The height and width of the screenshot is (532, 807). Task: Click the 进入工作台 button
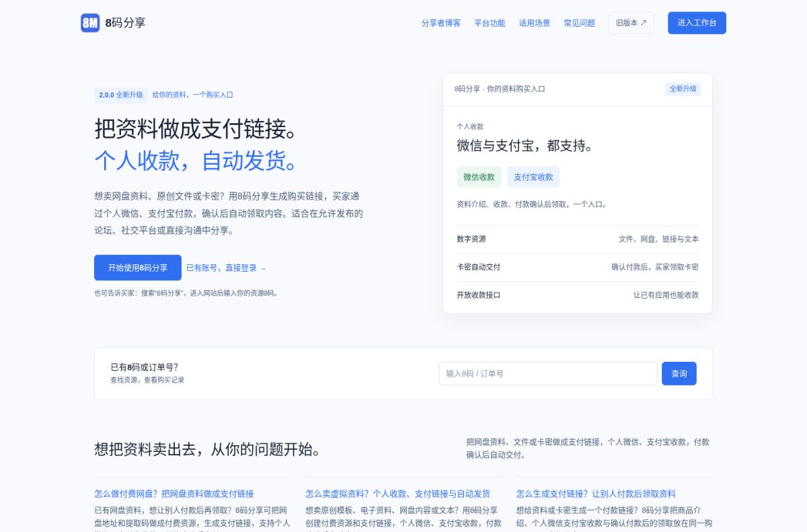tap(697, 23)
